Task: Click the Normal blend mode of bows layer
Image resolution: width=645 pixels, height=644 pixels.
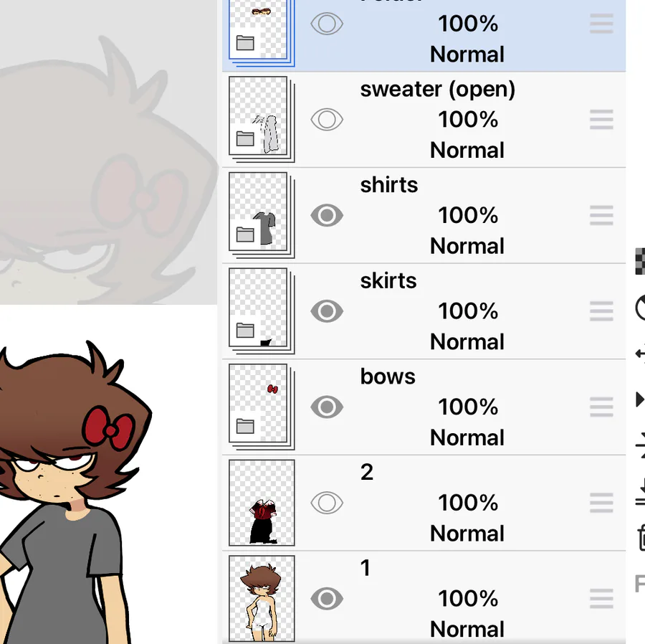Action: pyautogui.click(x=467, y=437)
